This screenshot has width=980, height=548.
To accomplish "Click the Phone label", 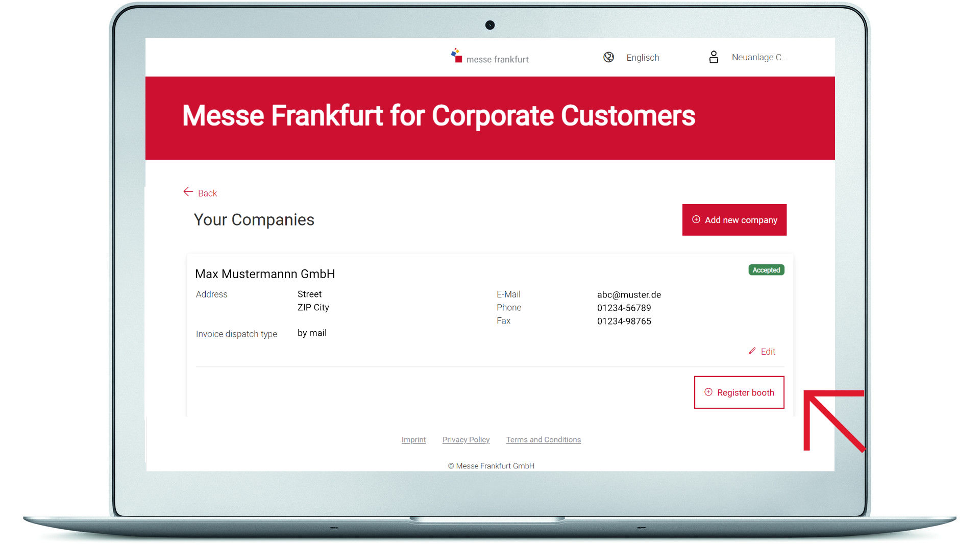I will 509,308.
